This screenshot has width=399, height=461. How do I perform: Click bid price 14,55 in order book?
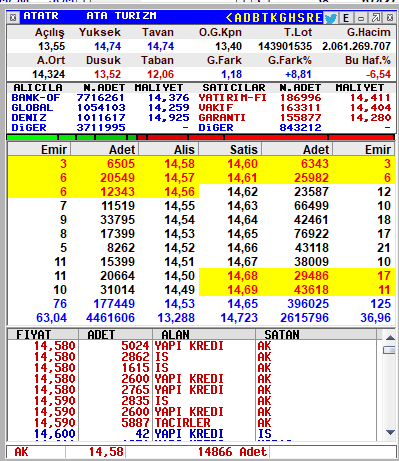pyautogui.click(x=179, y=206)
